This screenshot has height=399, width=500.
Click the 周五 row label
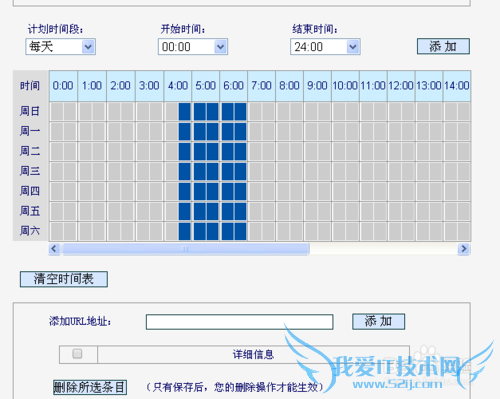[30, 211]
